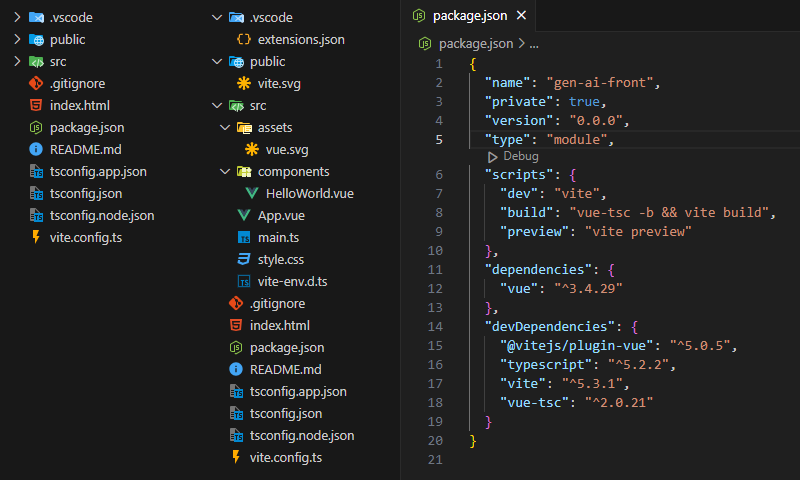Expand the collapsed public folder chevron in left tree

pyautogui.click(x=17, y=39)
